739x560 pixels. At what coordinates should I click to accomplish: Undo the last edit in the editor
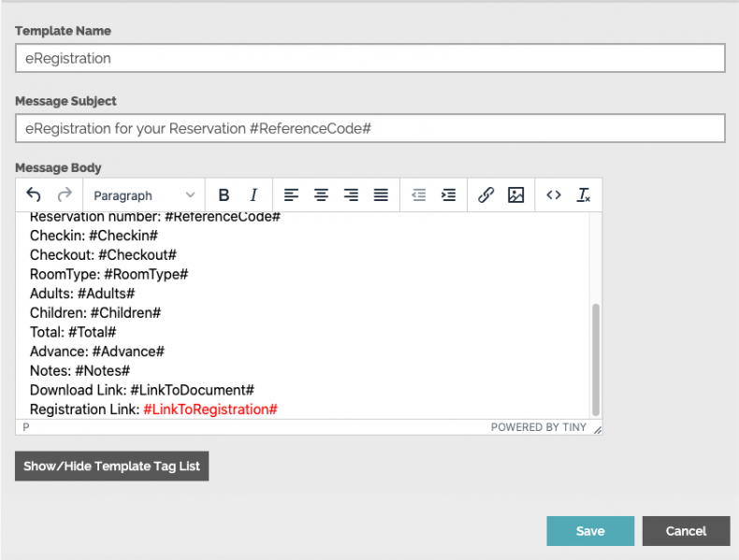[34, 194]
